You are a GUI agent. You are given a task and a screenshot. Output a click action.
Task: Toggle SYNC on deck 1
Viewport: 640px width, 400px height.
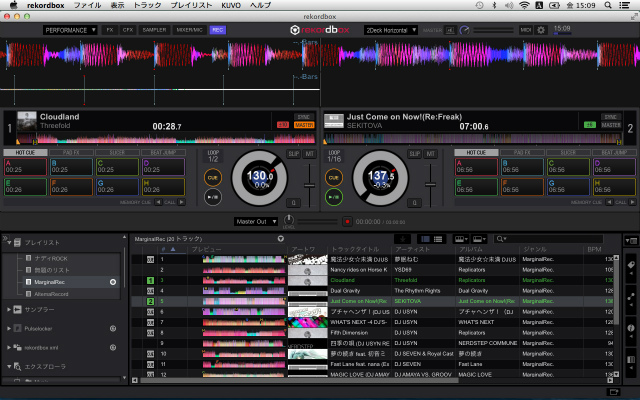pos(304,117)
